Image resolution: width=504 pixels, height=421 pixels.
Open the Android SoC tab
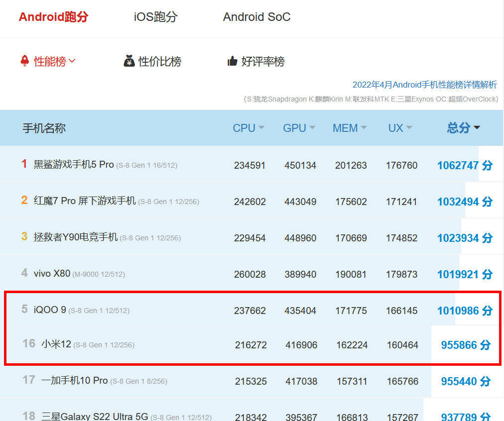coord(256,17)
